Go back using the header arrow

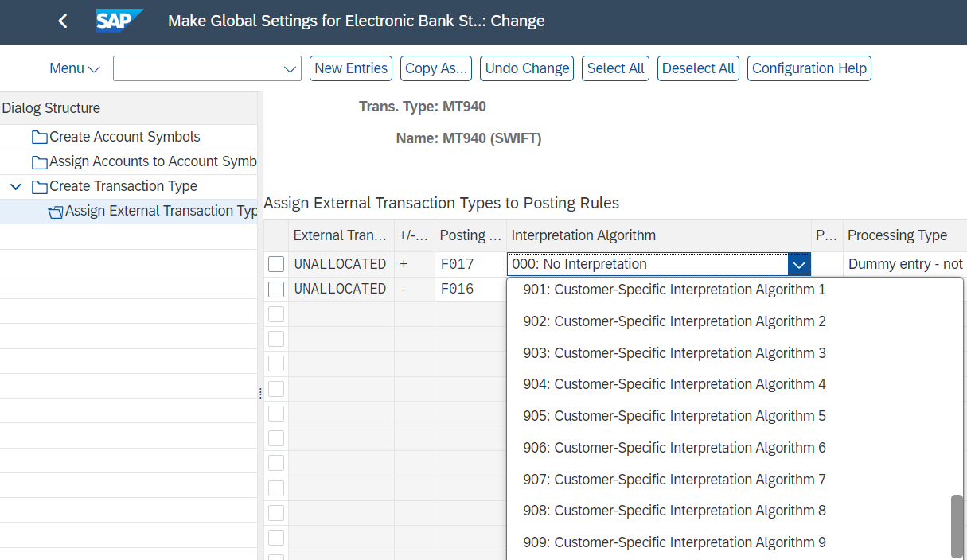point(63,21)
